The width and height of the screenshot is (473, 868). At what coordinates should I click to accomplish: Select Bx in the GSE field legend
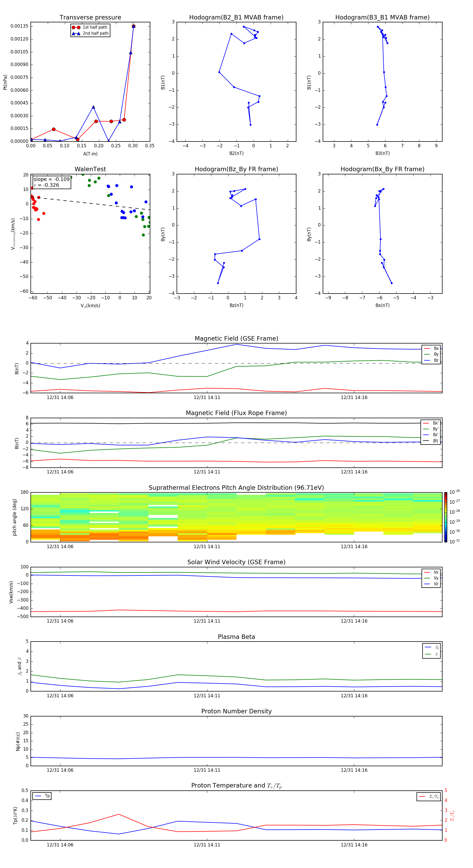point(431,349)
